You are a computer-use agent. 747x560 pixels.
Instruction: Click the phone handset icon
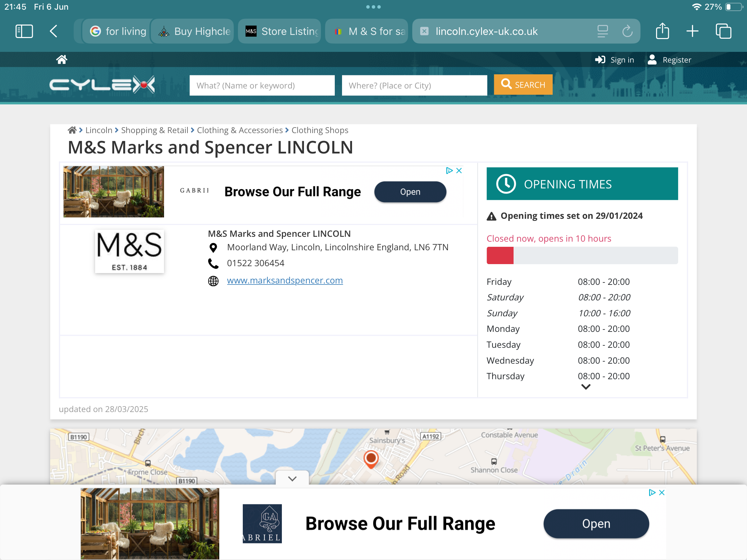pyautogui.click(x=213, y=263)
